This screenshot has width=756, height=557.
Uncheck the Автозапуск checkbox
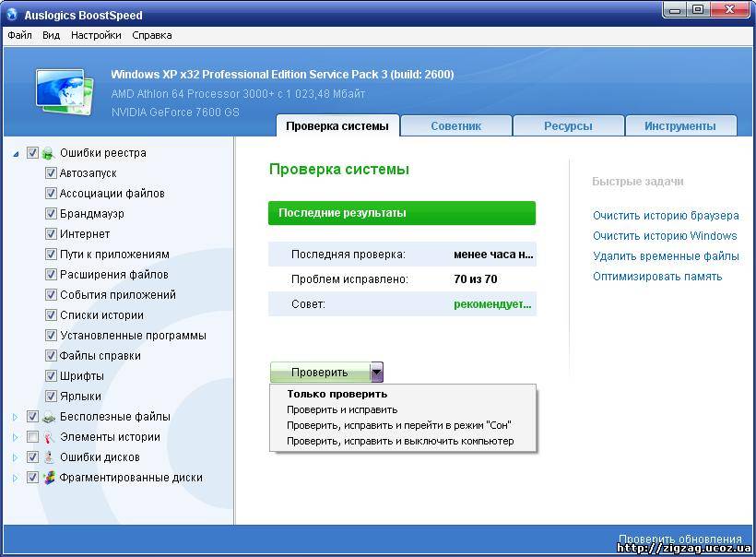(51, 173)
